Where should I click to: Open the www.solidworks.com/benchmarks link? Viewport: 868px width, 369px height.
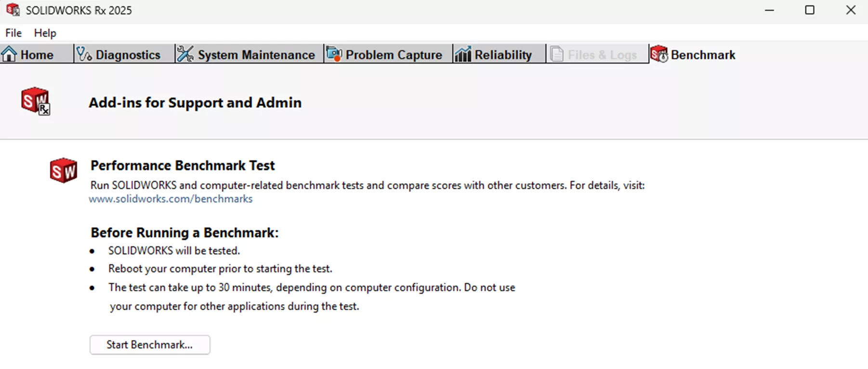tap(171, 199)
